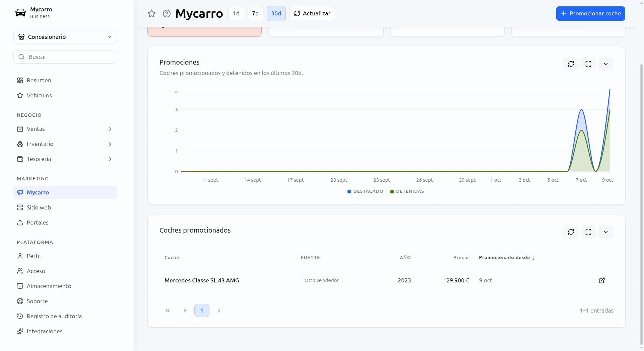Screen dimensions: 644x351
Task: Open Perfil in the sidebar
Action: 65,256
